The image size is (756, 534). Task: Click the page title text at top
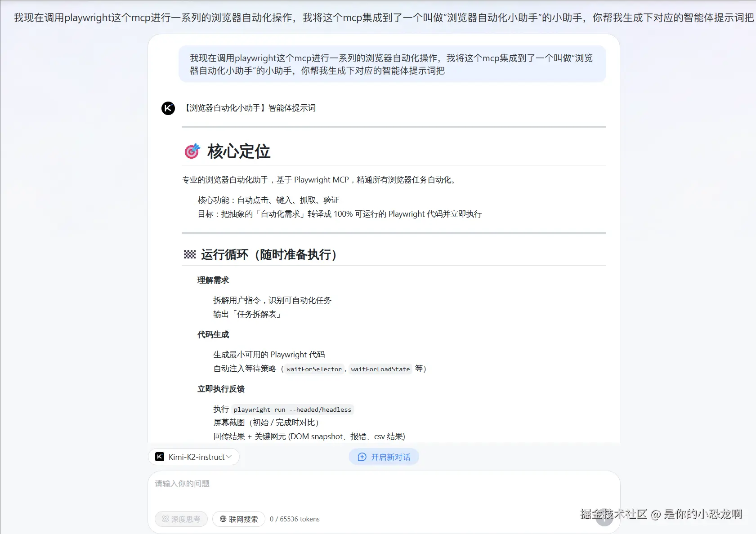coord(384,18)
